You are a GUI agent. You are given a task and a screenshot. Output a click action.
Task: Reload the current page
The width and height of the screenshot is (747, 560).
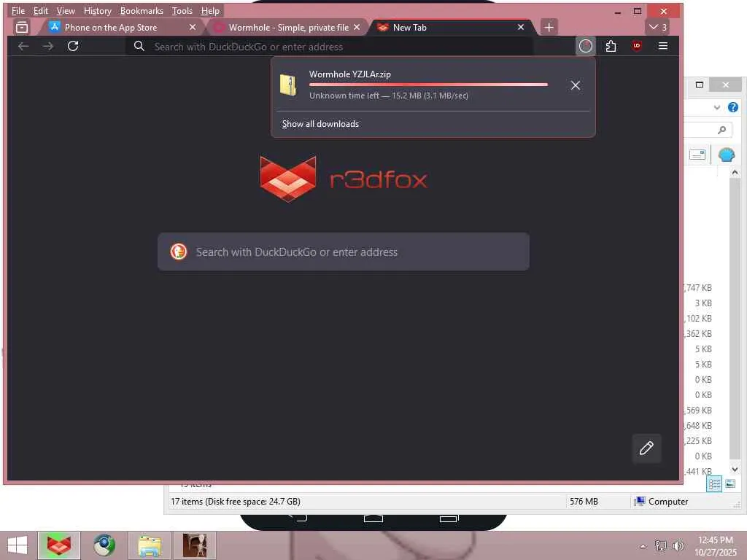(x=73, y=46)
